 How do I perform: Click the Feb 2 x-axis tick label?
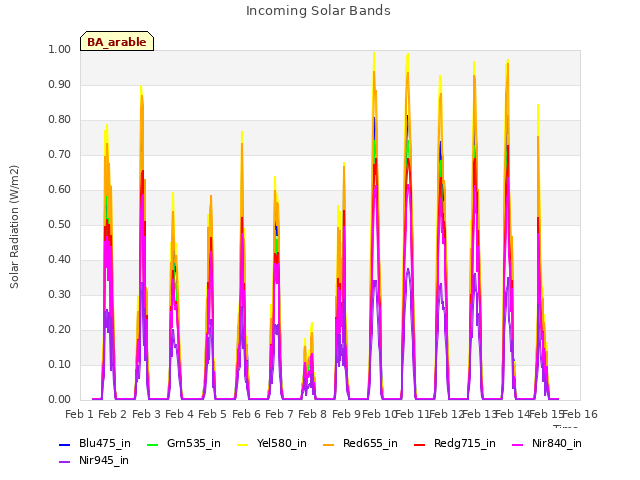113,415
